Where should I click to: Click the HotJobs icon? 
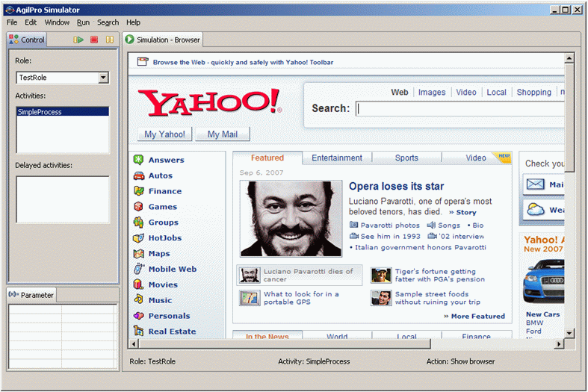[x=138, y=237]
